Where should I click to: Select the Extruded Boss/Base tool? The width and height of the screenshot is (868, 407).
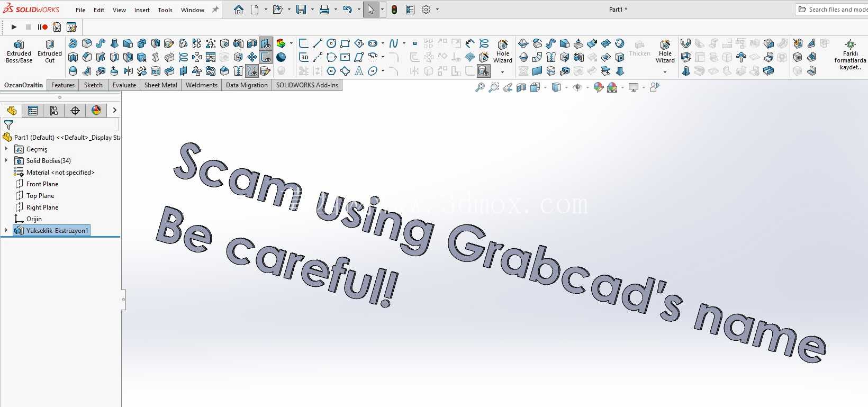click(19, 51)
